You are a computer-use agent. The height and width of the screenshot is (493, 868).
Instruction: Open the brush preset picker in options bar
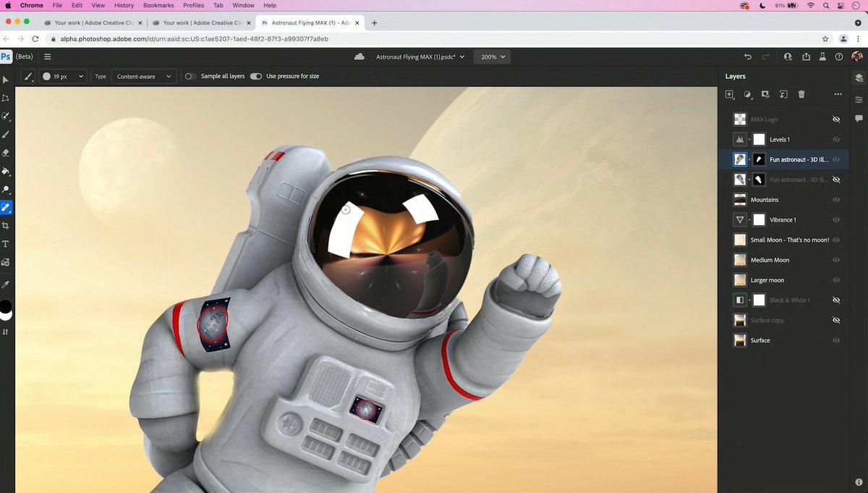(x=63, y=76)
